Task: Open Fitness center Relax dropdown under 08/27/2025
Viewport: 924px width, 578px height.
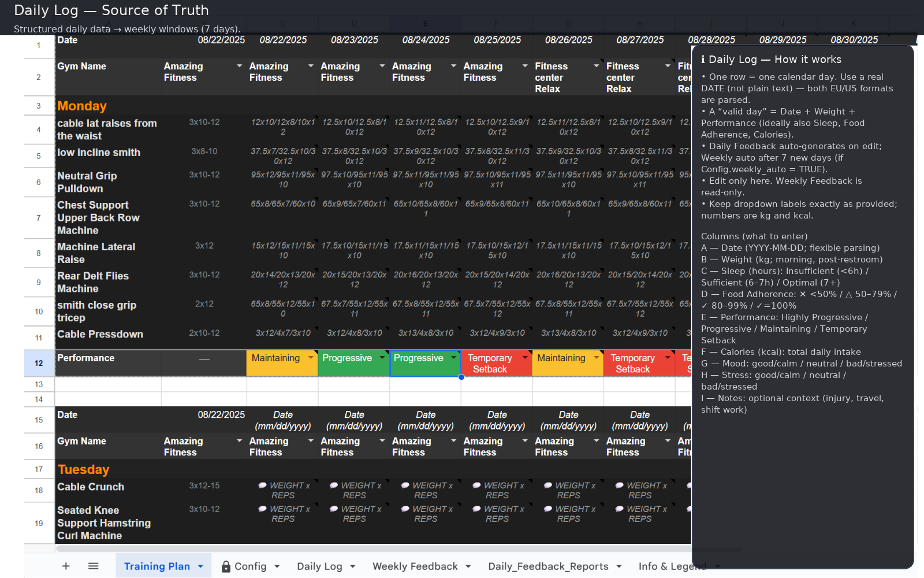Action: pos(668,66)
